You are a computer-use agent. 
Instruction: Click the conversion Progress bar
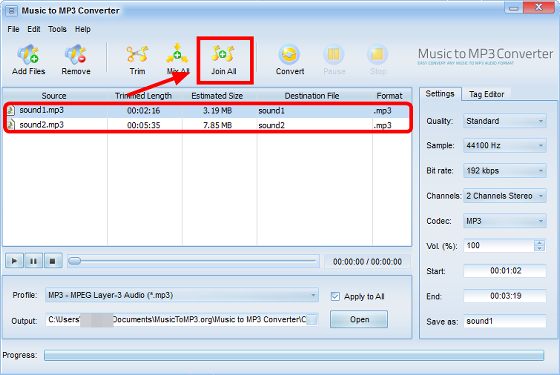[x=294, y=355]
